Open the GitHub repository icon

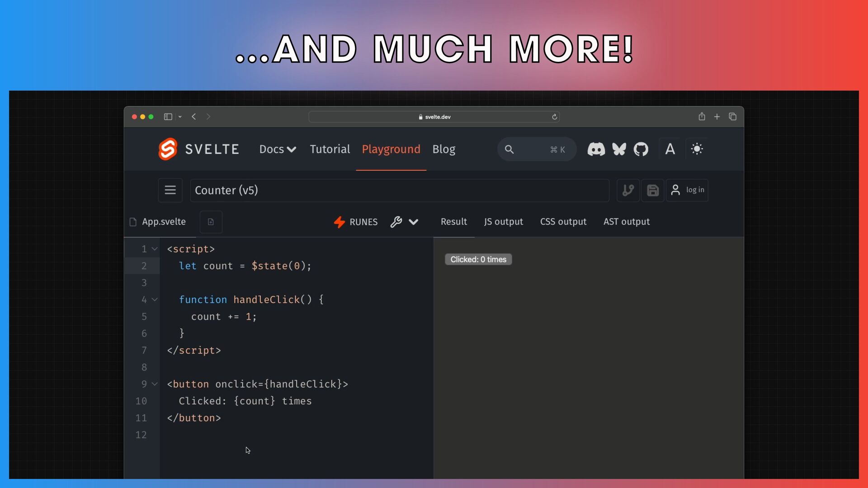[641, 149]
